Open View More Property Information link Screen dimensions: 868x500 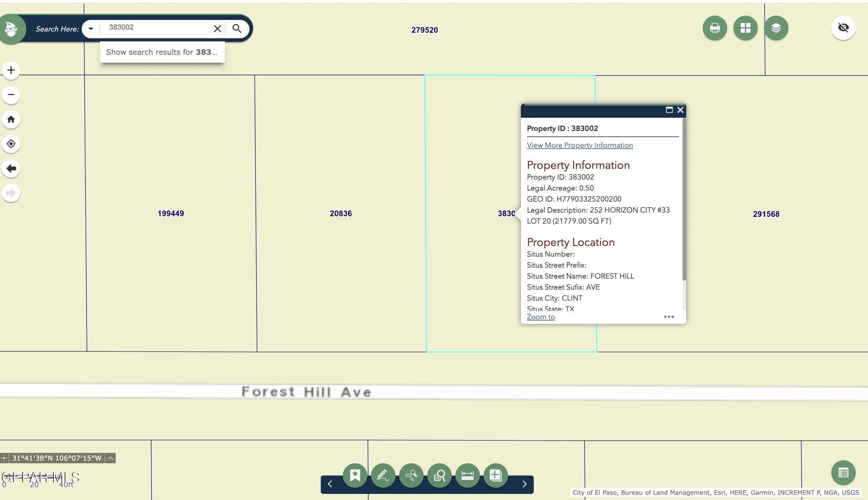point(580,145)
